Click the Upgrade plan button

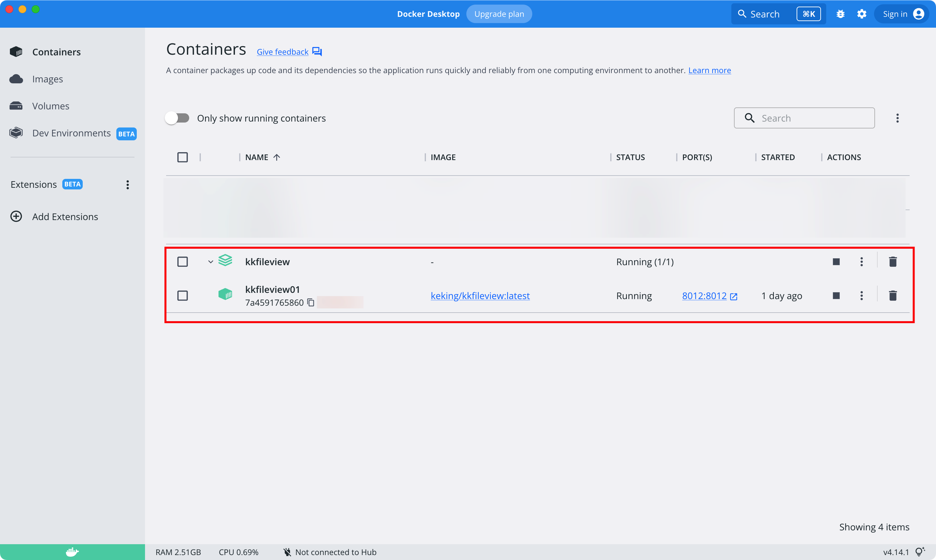(499, 14)
